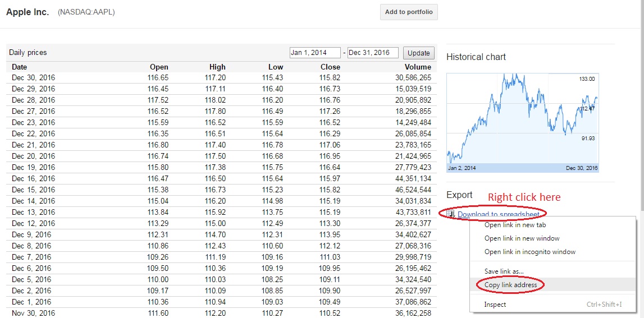Select Inspect in the context menu

(495, 305)
